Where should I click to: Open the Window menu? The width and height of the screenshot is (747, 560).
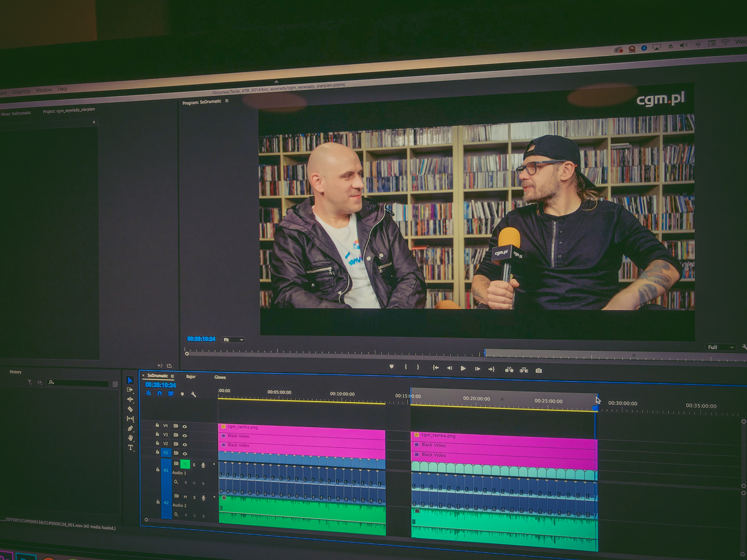(44, 90)
